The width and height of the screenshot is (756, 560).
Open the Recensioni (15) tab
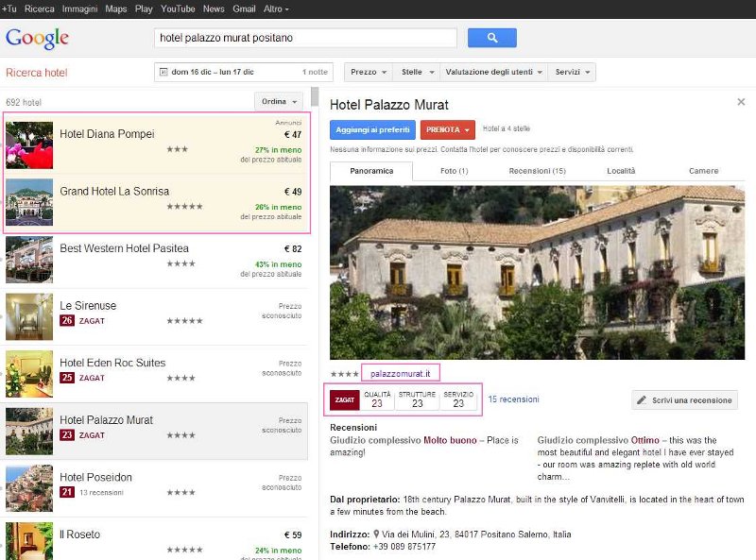pyautogui.click(x=537, y=171)
